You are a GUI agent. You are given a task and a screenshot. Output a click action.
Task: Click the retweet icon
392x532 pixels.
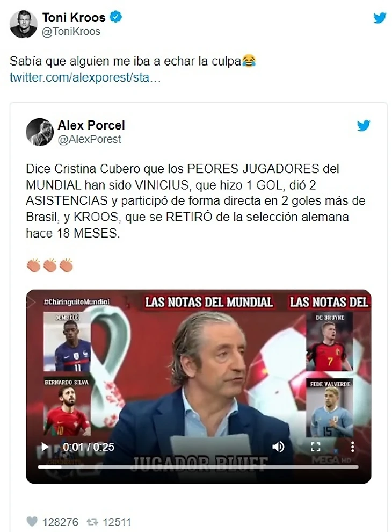pyautogui.click(x=92, y=521)
